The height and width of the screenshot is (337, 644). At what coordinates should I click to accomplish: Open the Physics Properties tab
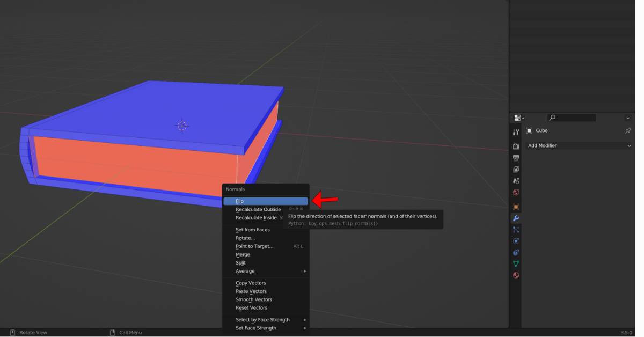(x=515, y=240)
